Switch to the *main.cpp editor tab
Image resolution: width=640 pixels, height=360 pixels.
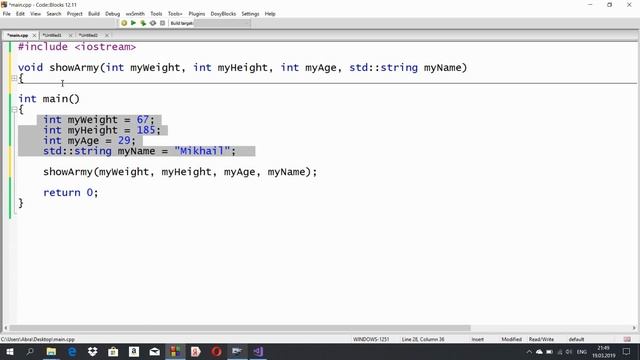point(18,36)
